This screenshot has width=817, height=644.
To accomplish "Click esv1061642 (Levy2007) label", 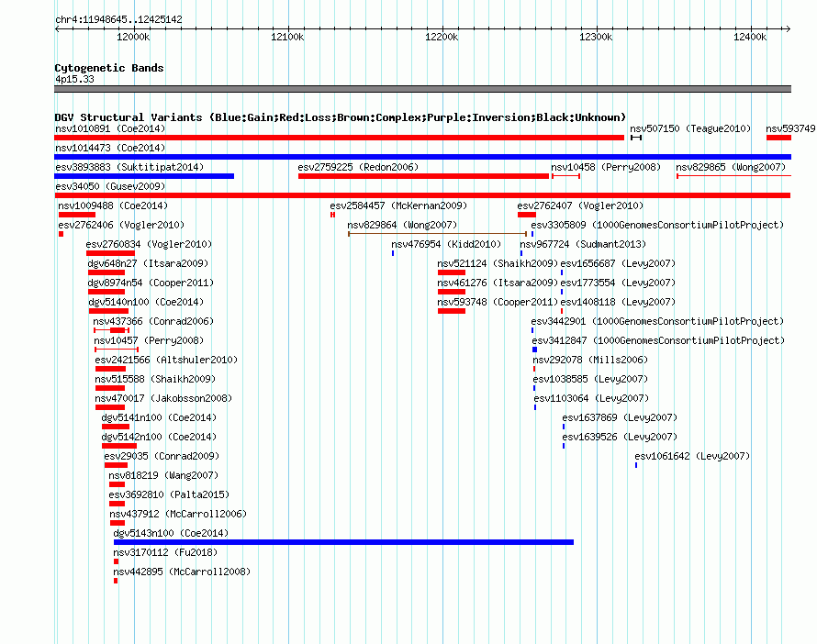I will [692, 456].
